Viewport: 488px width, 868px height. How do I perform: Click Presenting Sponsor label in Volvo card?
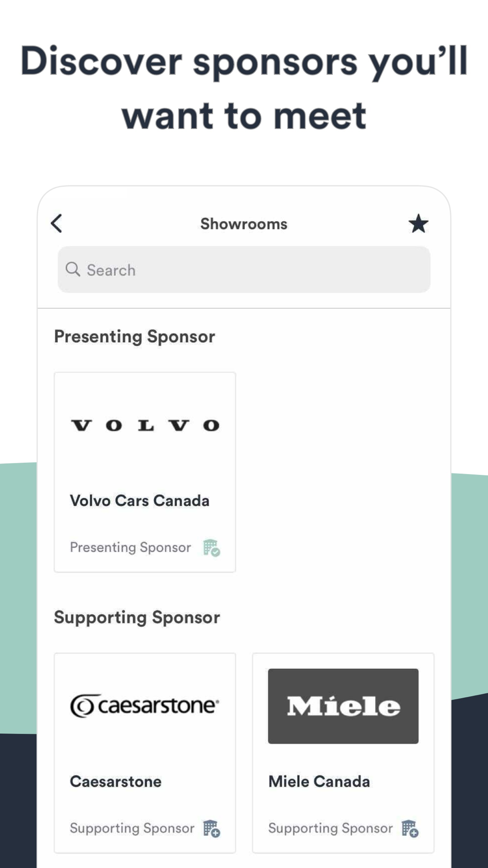[130, 547]
